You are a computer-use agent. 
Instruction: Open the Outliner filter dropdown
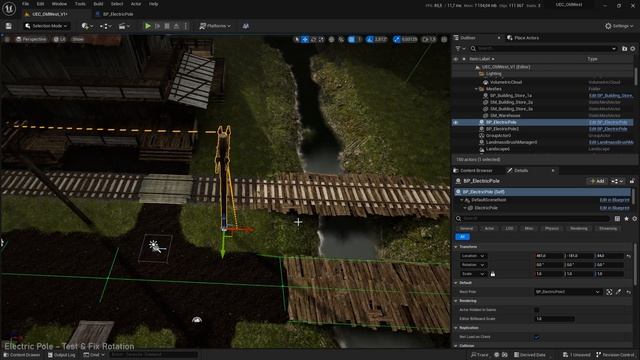pyautogui.click(x=460, y=49)
